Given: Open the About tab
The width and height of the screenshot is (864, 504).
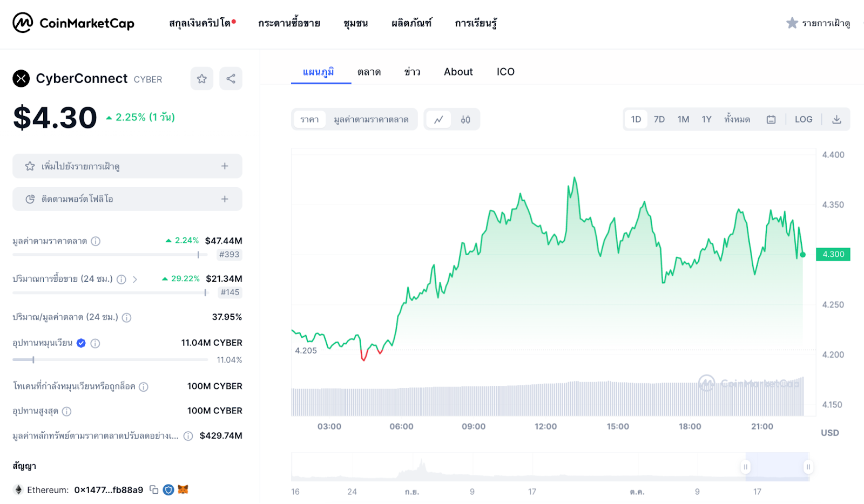Looking at the screenshot, I should [x=458, y=72].
